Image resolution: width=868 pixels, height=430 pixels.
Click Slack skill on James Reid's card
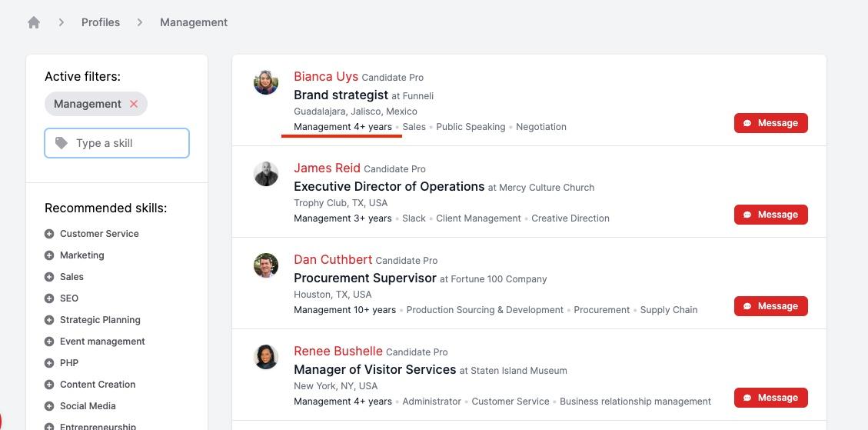414,218
